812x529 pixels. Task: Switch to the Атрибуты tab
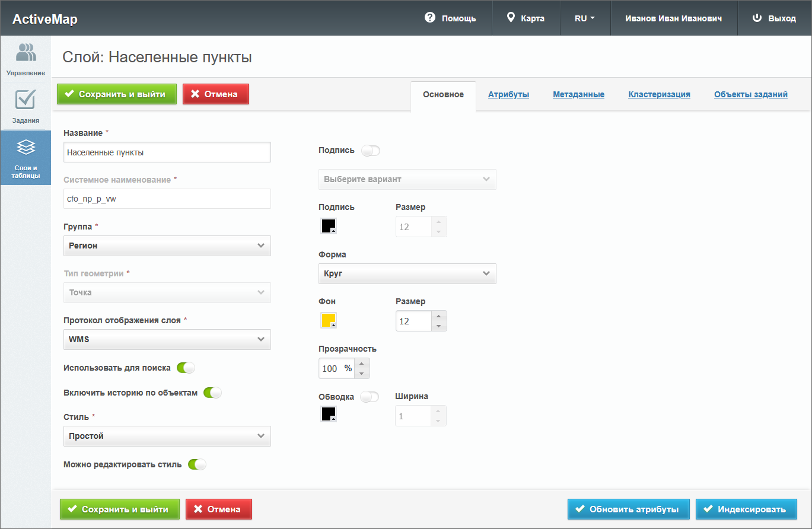(x=508, y=94)
